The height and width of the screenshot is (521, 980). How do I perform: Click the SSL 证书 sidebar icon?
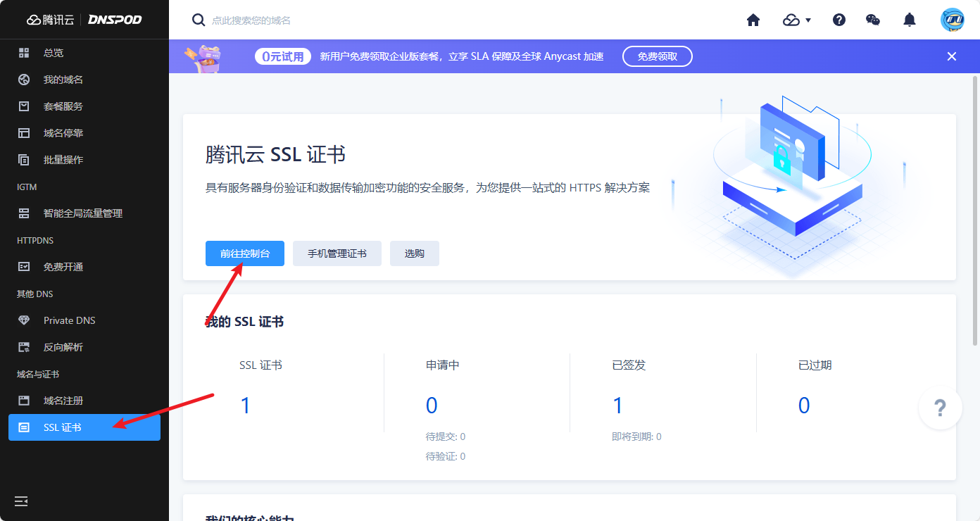tap(24, 427)
